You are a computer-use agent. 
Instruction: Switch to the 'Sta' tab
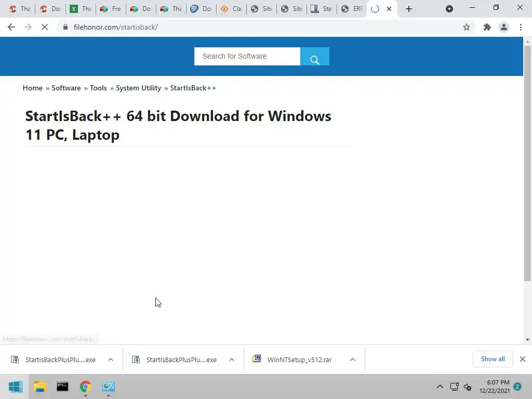[x=321, y=9]
